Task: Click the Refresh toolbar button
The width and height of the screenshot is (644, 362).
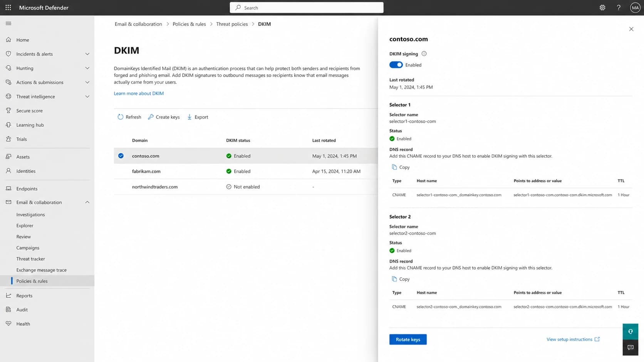Action: point(129,117)
